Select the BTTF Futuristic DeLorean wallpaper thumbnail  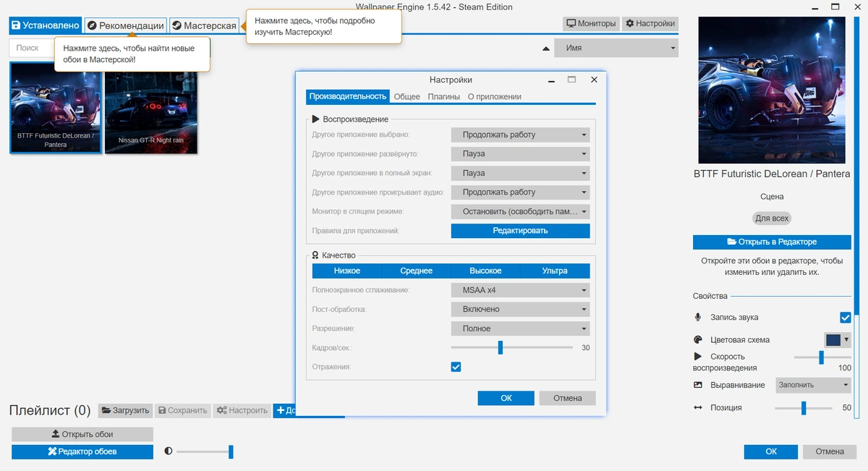tap(55, 108)
